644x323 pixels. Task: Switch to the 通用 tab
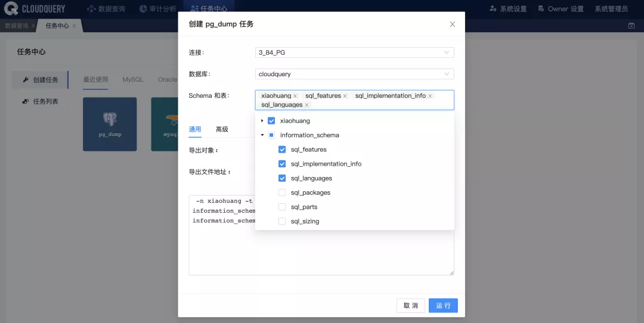(194, 129)
